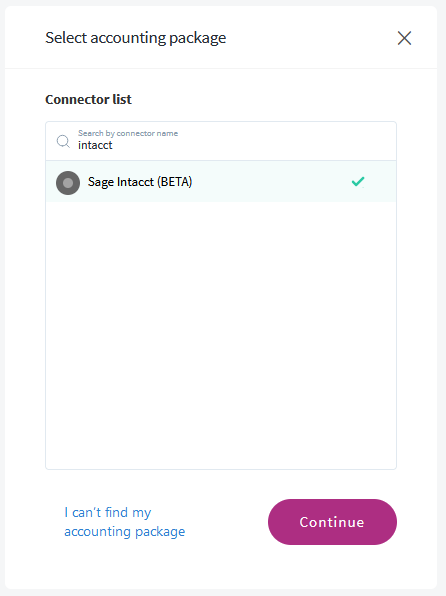
Task: Click the blank area right of the search text
Action: [x=251, y=145]
